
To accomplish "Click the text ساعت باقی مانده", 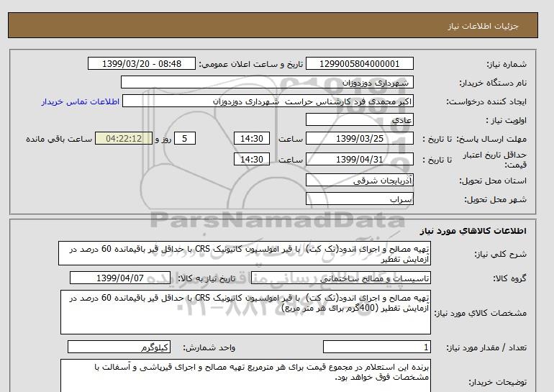I will click(x=59, y=139).
